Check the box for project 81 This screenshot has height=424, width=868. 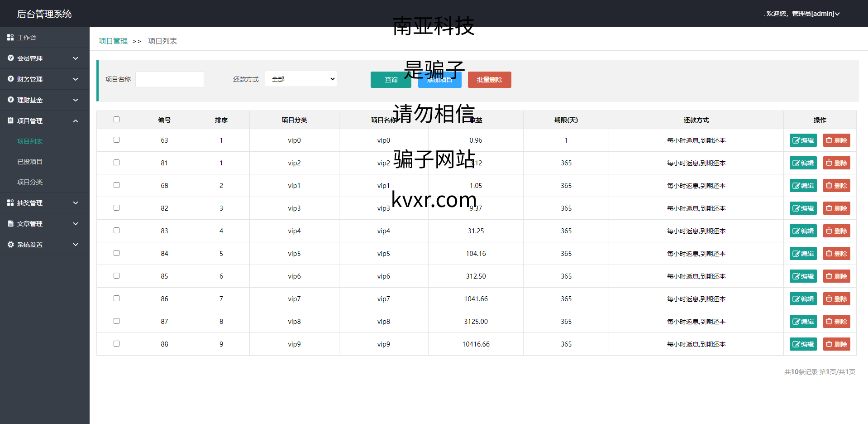pyautogui.click(x=116, y=163)
